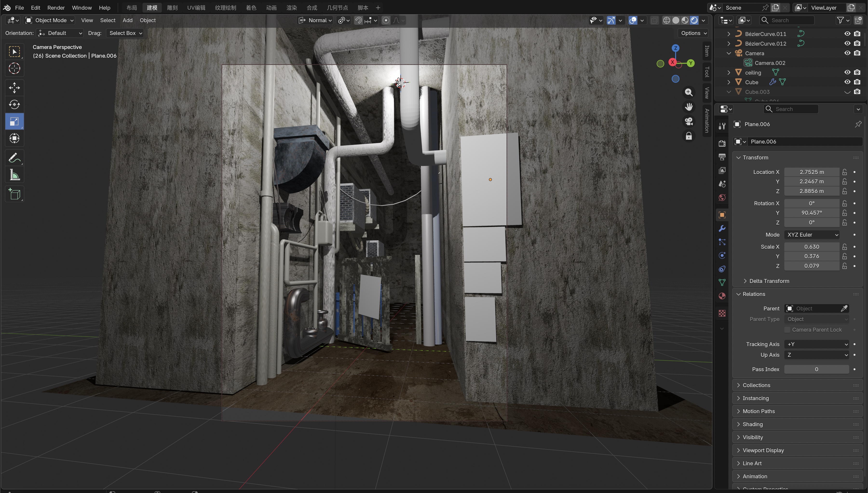
Task: Activate the Rotate tool
Action: coord(14,105)
